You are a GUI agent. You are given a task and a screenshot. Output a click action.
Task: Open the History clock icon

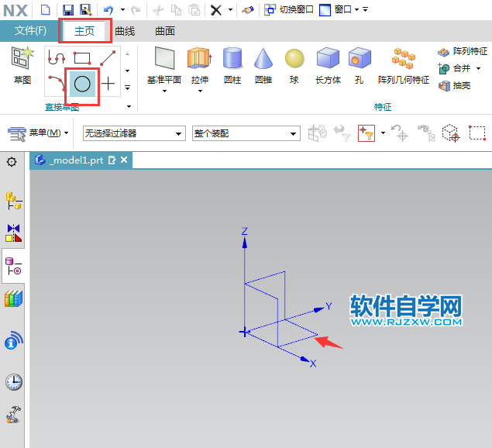pyautogui.click(x=13, y=382)
